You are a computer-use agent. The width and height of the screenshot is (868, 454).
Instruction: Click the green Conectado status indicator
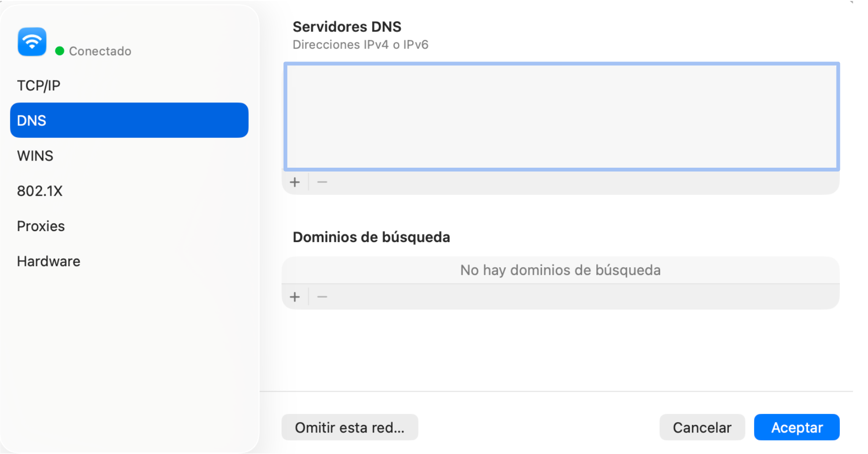(59, 51)
